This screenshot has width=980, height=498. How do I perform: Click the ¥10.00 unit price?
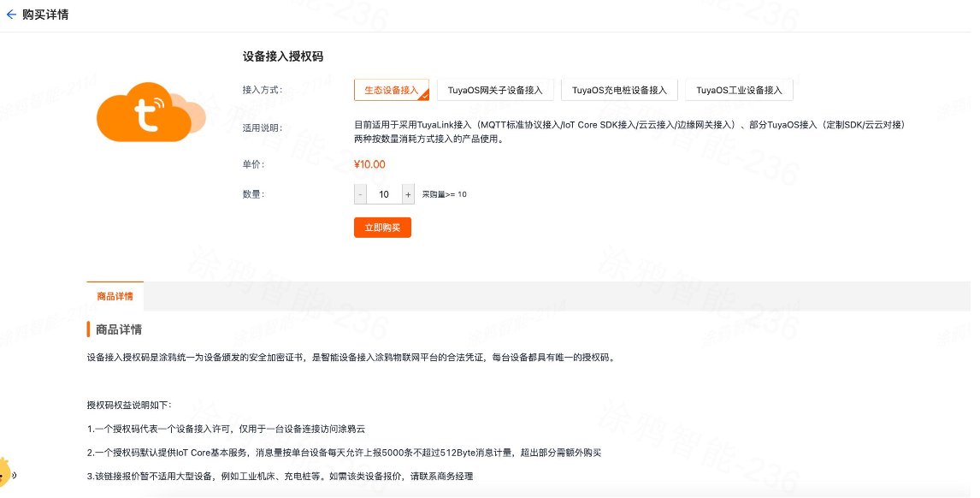click(x=370, y=164)
